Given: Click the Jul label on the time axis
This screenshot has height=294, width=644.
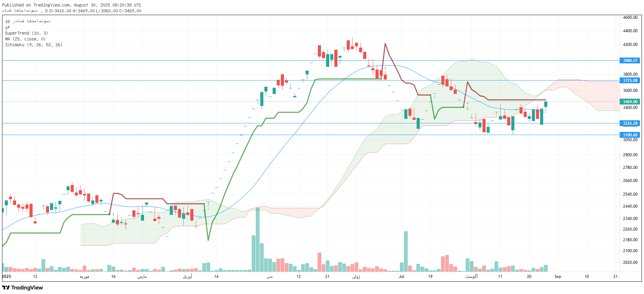Looking at the screenshot, I should (401, 277).
